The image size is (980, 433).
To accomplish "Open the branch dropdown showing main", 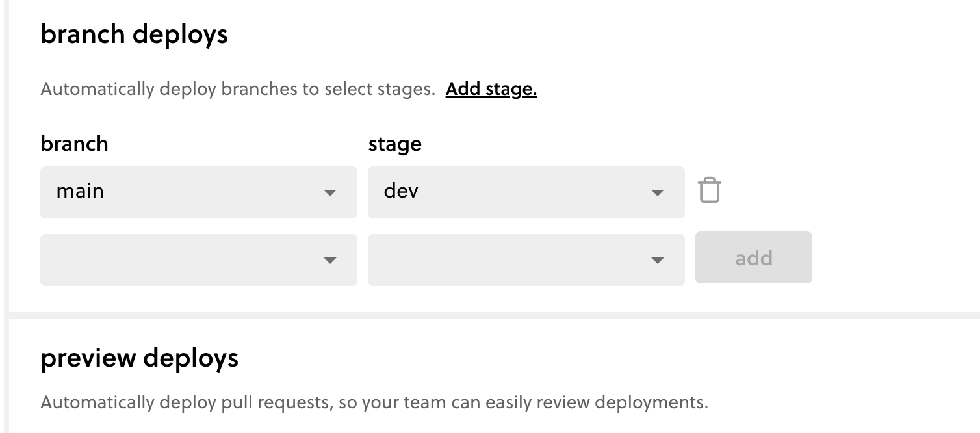I will click(x=198, y=192).
